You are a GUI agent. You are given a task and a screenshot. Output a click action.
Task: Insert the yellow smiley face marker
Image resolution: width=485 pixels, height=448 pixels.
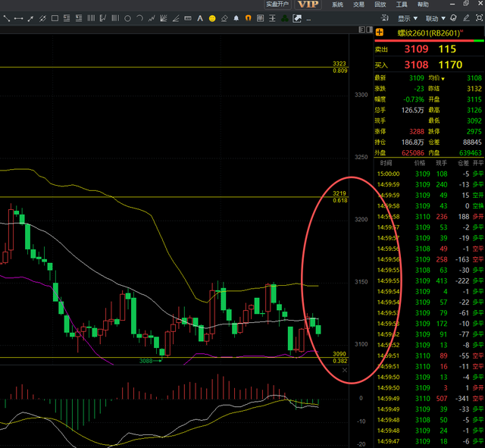(213, 18)
